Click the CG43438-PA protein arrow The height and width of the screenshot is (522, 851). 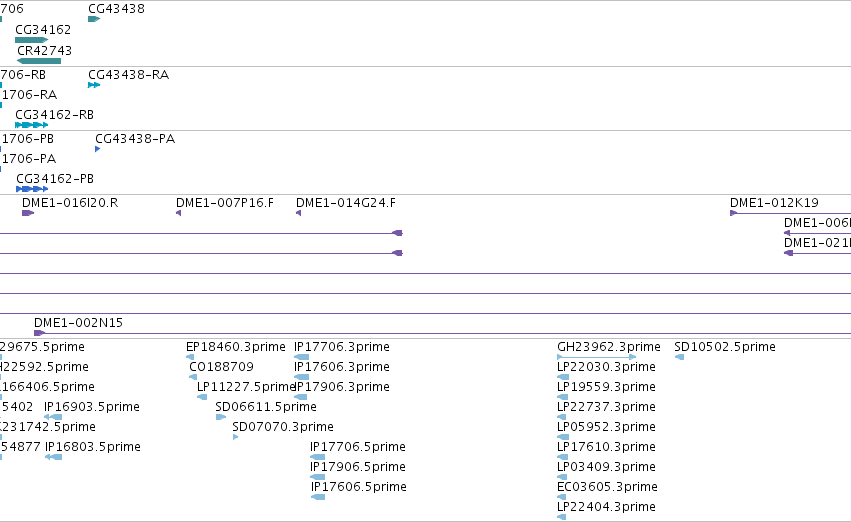point(98,149)
